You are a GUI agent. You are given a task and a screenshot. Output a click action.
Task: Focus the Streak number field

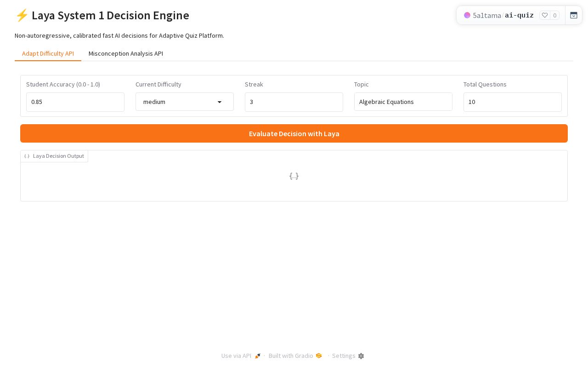pyautogui.click(x=294, y=102)
